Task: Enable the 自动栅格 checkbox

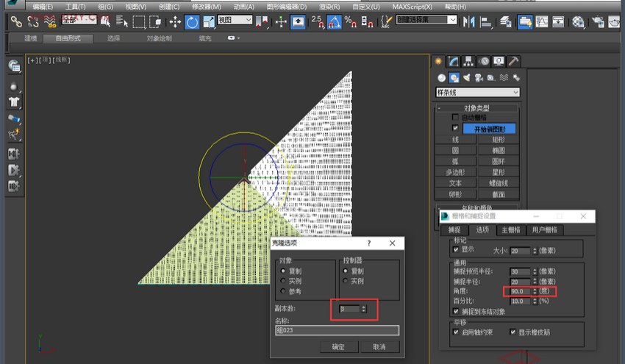Action: 455,117
